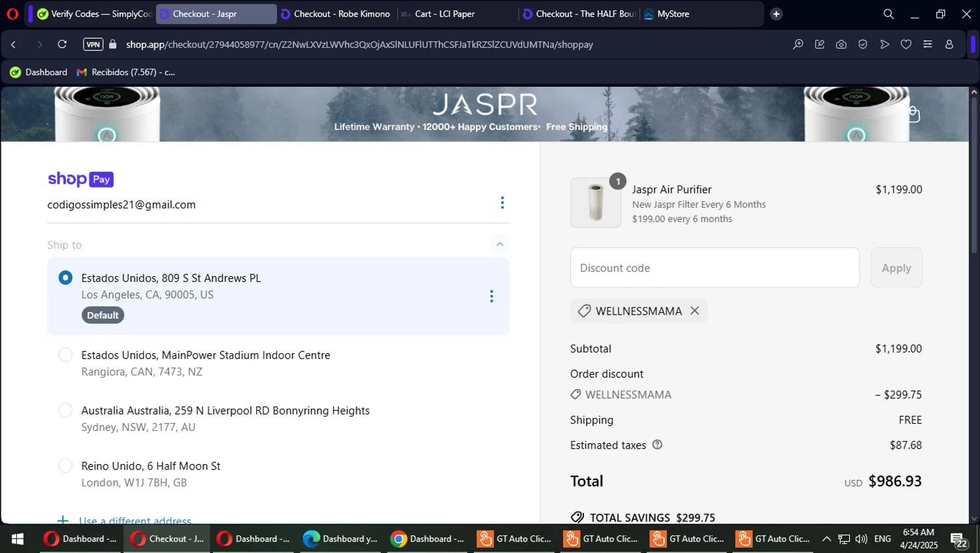Click Estimated taxes help icon
The height and width of the screenshot is (553, 980).
[x=657, y=445]
